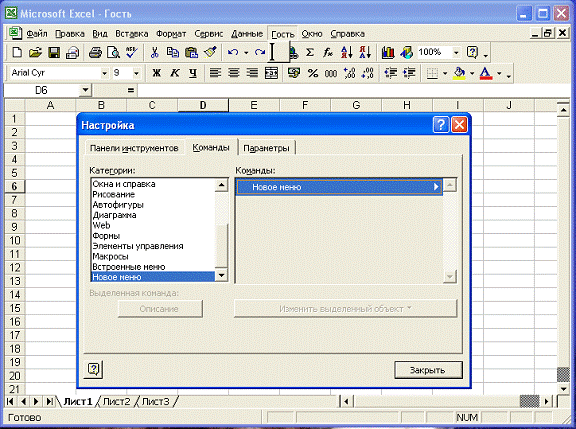The width and height of the screenshot is (576, 429).
Task: Open the Файл menu
Action: point(37,34)
